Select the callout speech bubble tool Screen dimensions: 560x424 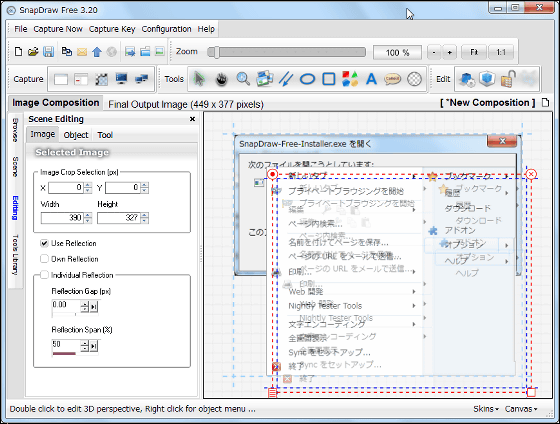tap(392, 79)
